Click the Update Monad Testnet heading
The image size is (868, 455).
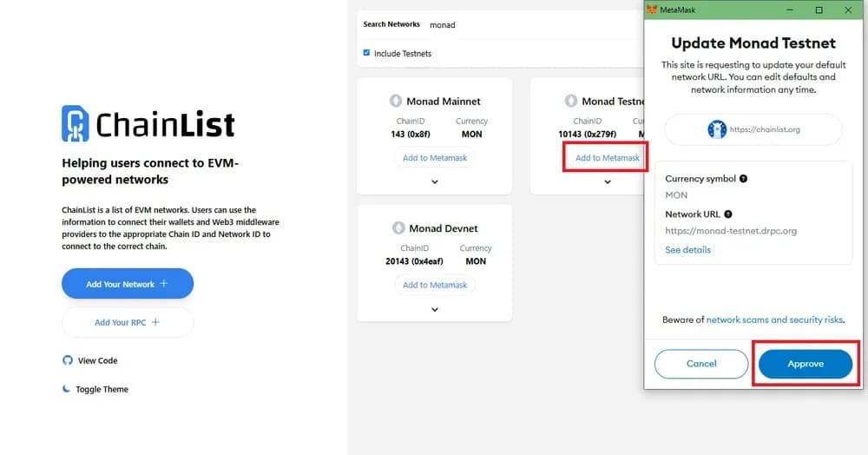click(753, 43)
